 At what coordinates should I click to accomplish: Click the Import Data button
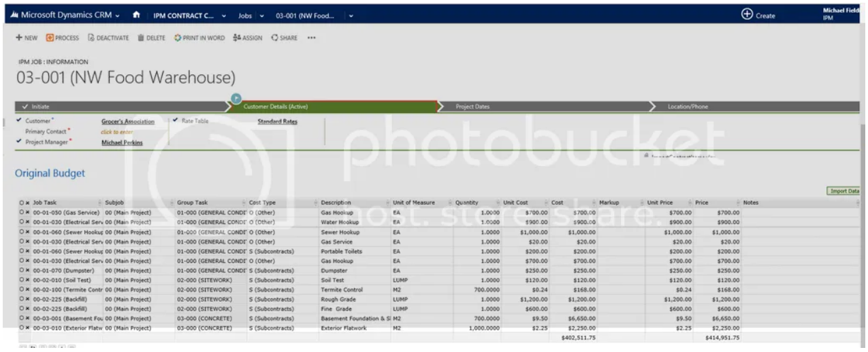pos(843,191)
